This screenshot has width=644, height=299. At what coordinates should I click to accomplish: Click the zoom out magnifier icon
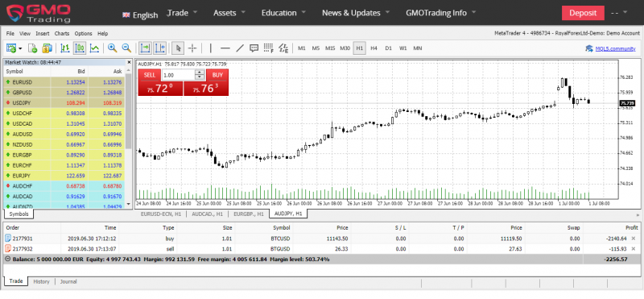coord(126,48)
